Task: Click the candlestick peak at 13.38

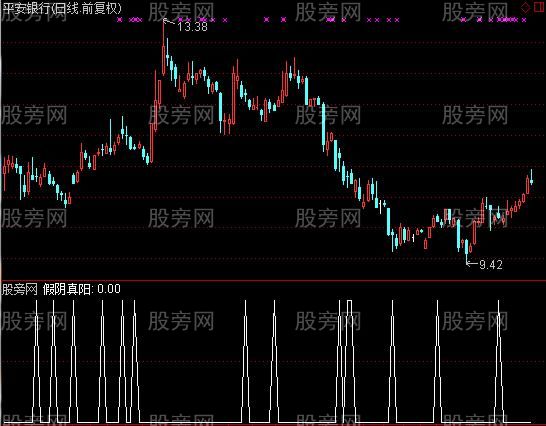Action: (163, 47)
